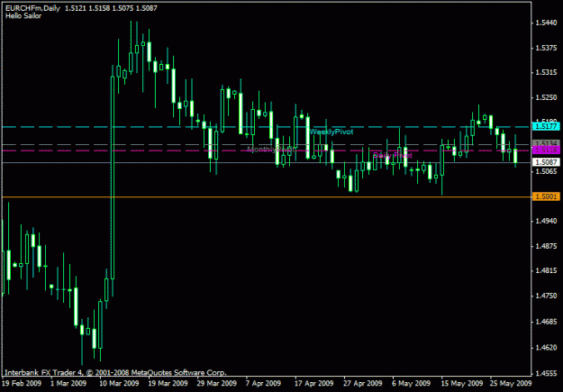The width and height of the screenshot is (563, 392).
Task: Click the 6 May 2009 date label
Action: coord(411,383)
